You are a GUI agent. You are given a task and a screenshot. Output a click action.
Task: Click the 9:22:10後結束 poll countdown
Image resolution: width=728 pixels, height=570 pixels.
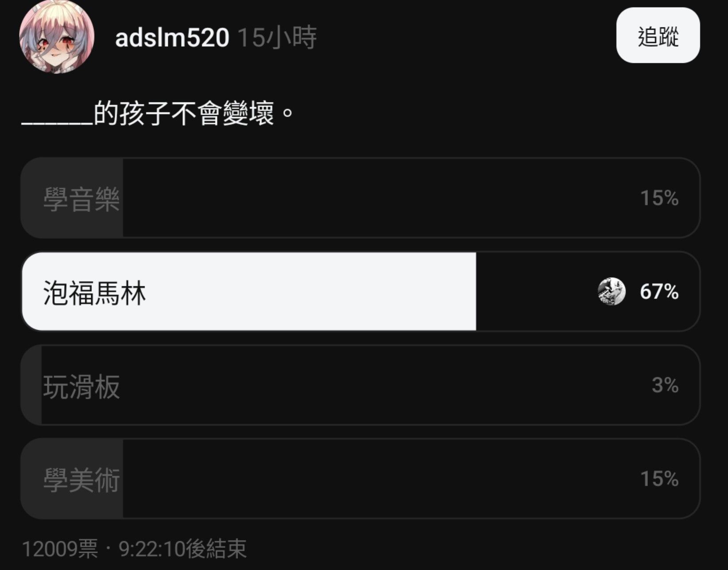(x=182, y=549)
